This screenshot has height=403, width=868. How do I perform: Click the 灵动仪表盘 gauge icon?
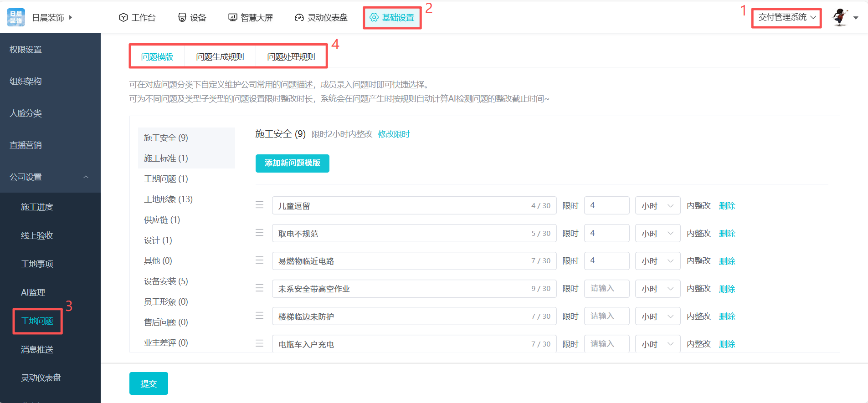click(299, 17)
